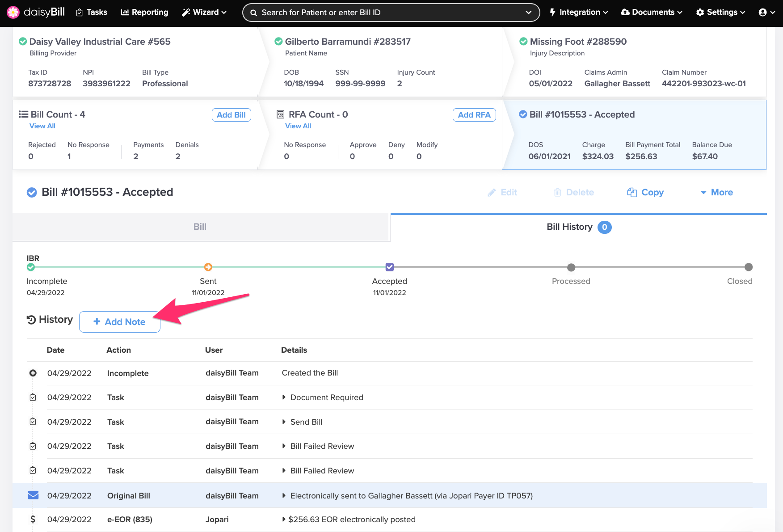Click the Copy bill icon
This screenshot has width=783, height=532.
coord(631,192)
